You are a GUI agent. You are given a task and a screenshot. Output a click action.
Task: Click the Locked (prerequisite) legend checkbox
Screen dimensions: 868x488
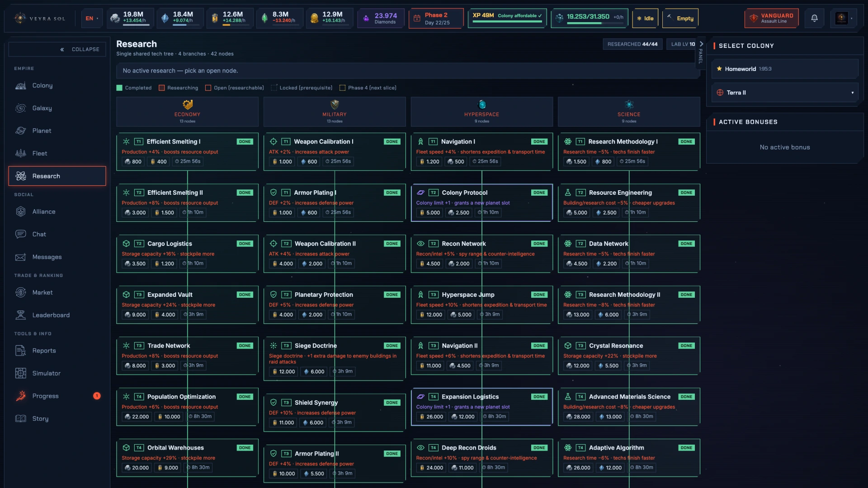[274, 88]
